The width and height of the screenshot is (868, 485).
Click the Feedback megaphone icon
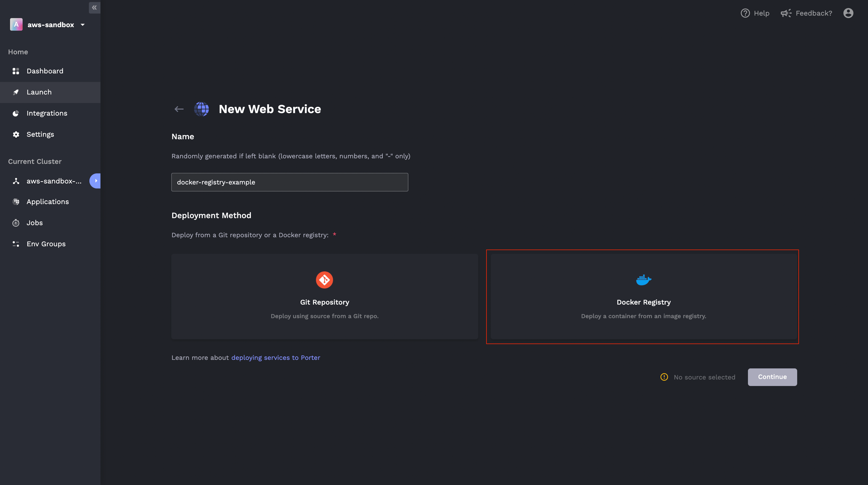pyautogui.click(x=786, y=13)
